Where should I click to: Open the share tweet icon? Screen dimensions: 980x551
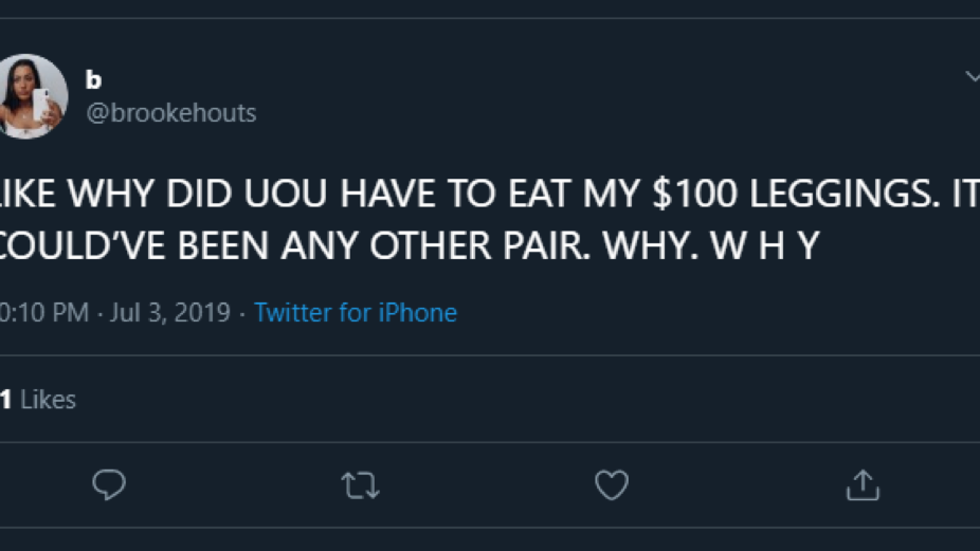click(x=863, y=485)
